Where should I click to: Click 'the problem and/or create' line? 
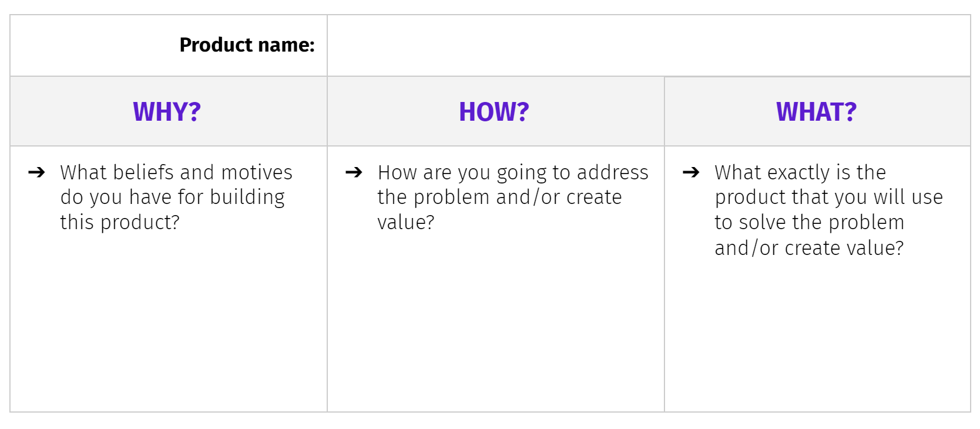coord(499,198)
